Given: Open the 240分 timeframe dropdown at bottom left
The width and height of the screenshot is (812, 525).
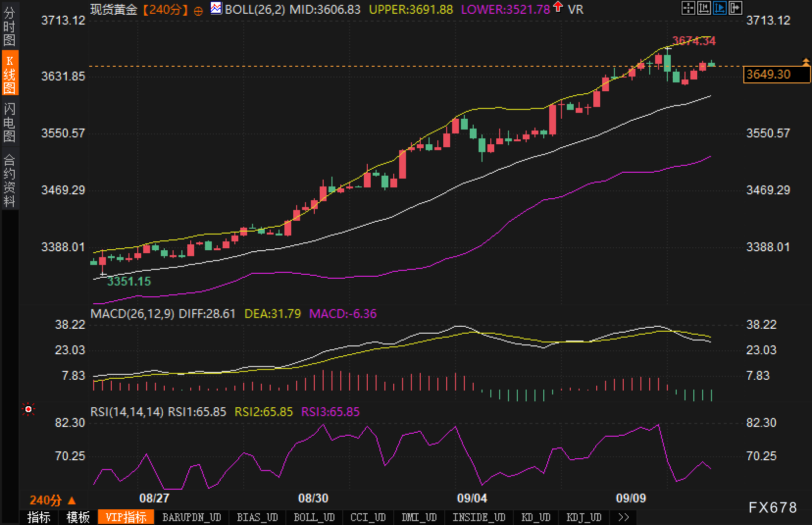Looking at the screenshot, I should [53, 500].
